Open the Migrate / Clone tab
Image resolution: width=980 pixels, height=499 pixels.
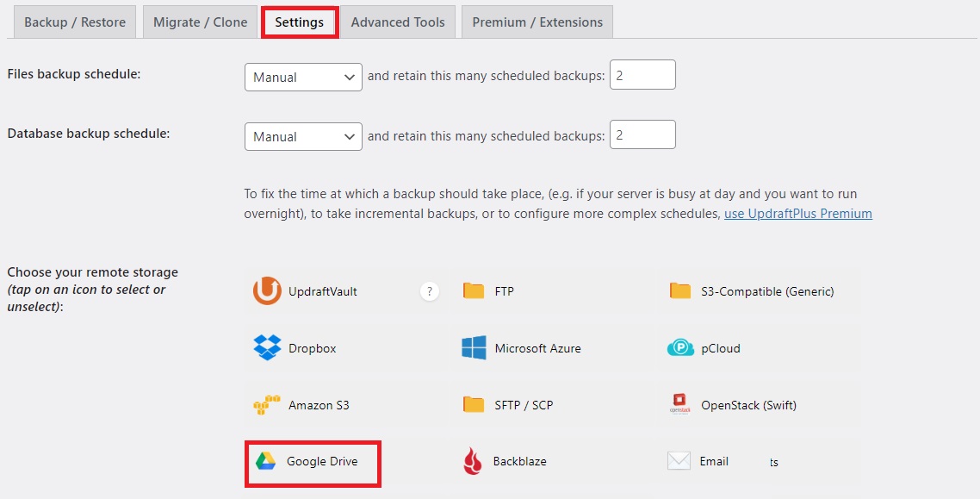tap(200, 22)
